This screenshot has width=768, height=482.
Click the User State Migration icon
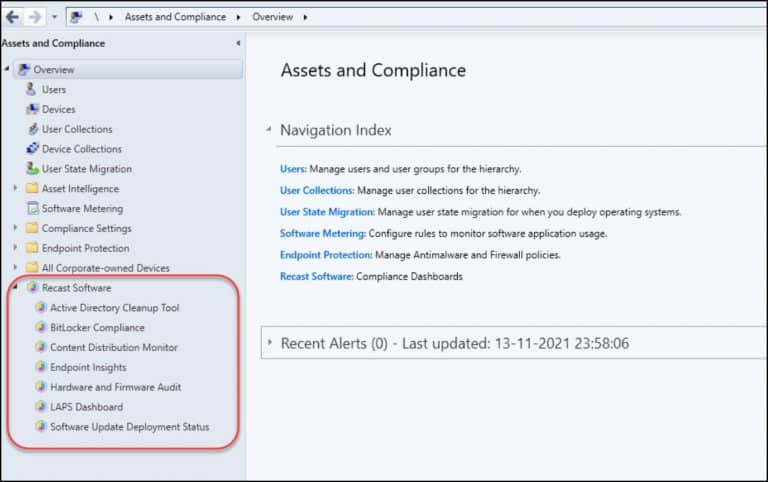click(x=32, y=169)
